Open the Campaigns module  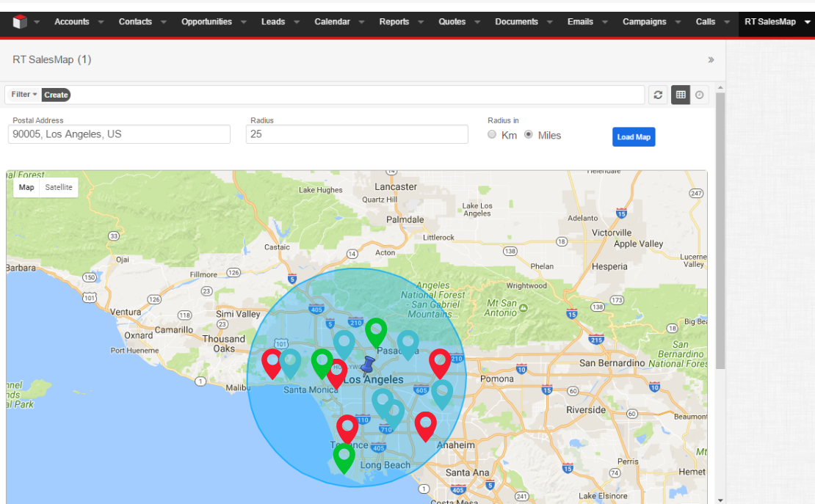pyautogui.click(x=644, y=22)
